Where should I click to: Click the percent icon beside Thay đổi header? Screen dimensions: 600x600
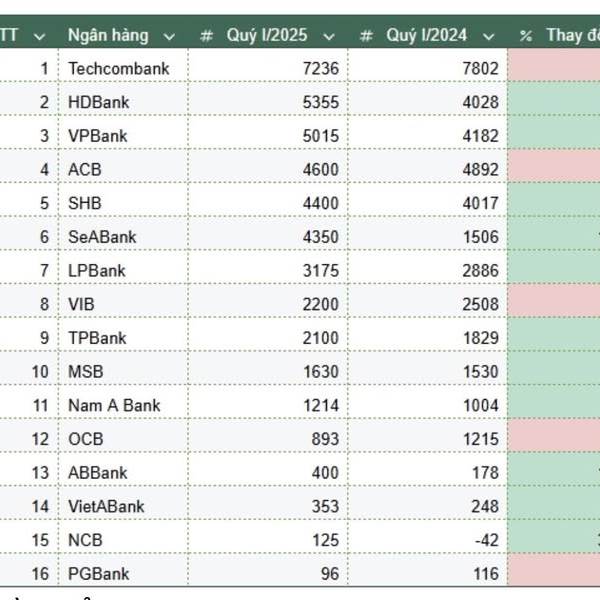[x=526, y=36]
